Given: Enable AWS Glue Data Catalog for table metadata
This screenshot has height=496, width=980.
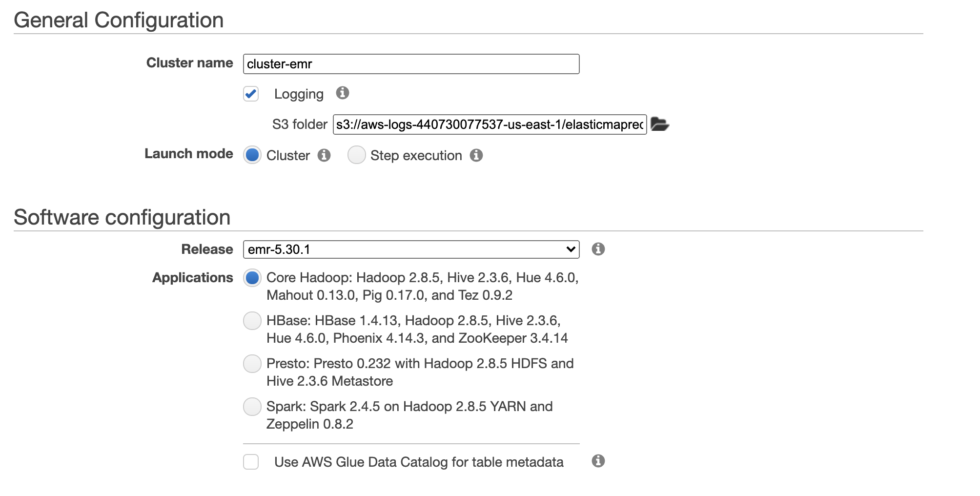Looking at the screenshot, I should [x=251, y=462].
